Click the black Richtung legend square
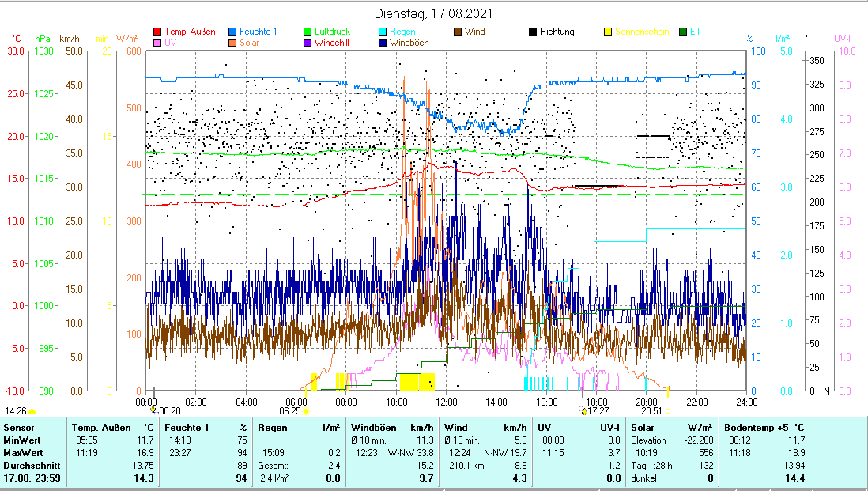This screenshot has height=491, width=868. pos(533,32)
